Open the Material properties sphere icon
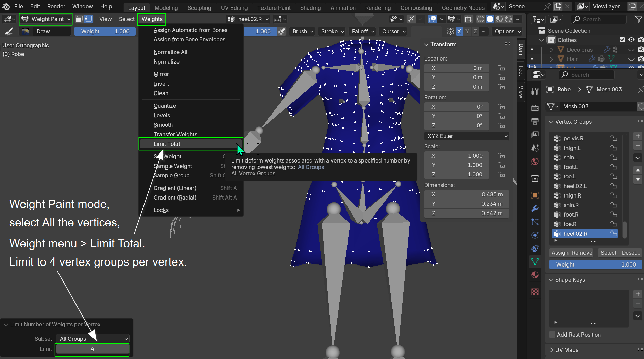The image size is (644, 359). [535, 275]
